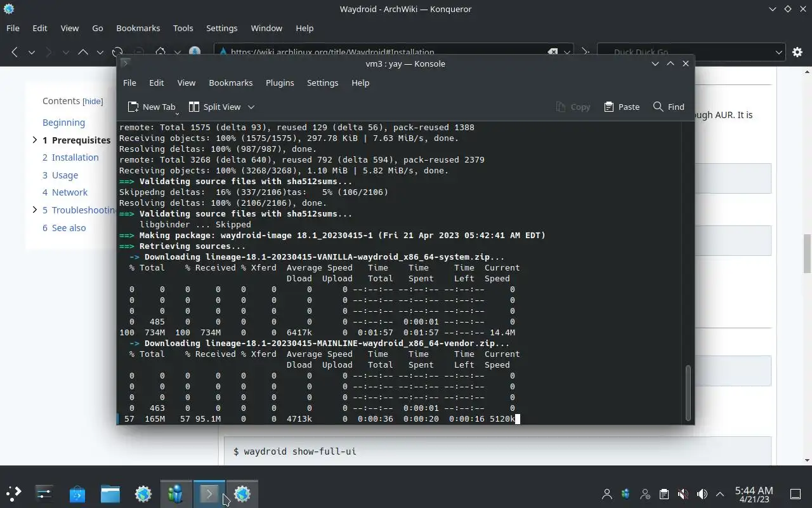812x508 pixels.
Task: Open the user account tray icon
Action: click(607, 494)
